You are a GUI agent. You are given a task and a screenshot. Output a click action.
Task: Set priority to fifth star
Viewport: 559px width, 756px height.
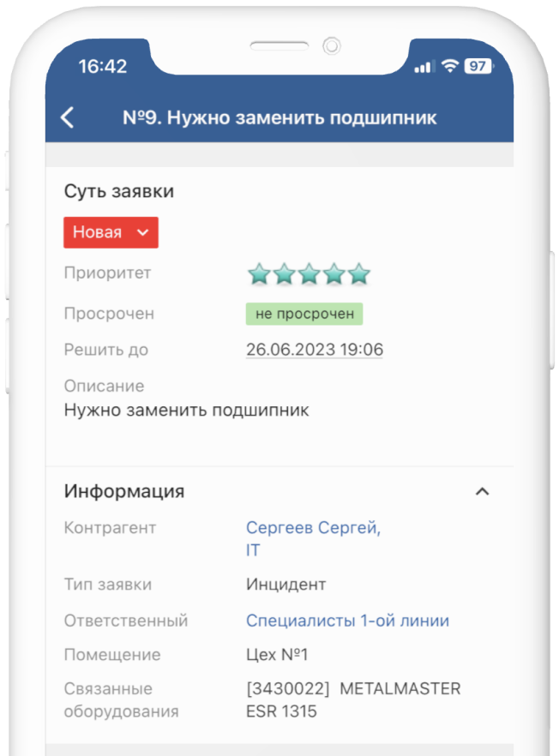coord(359,274)
